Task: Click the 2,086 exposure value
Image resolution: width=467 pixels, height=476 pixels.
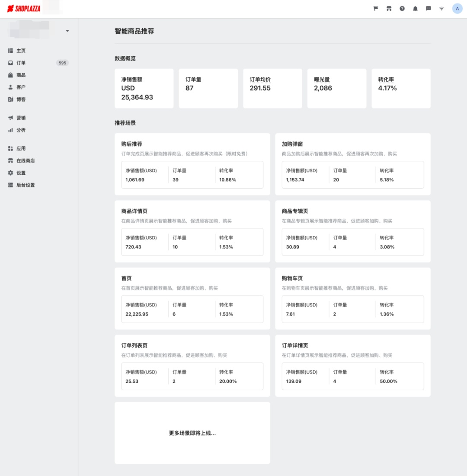Action: (x=323, y=88)
